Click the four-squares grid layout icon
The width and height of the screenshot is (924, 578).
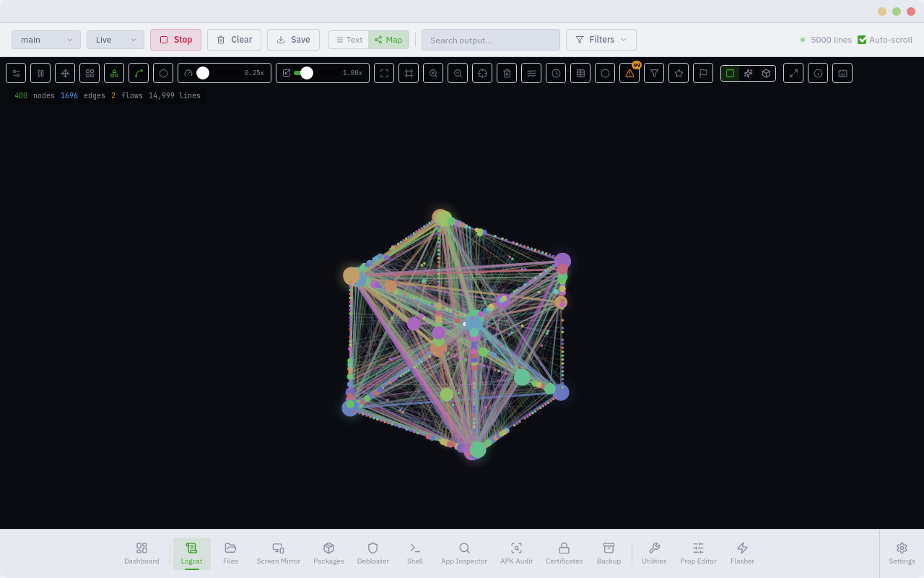tap(90, 73)
